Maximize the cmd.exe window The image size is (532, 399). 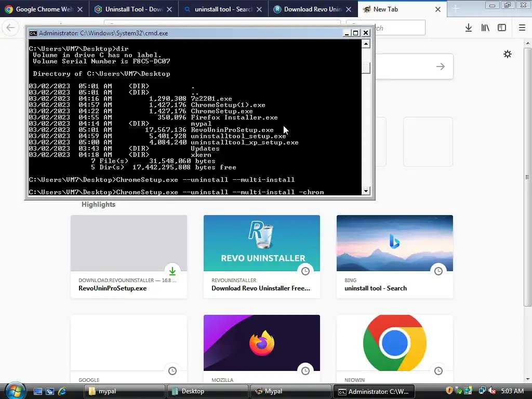tap(355, 33)
